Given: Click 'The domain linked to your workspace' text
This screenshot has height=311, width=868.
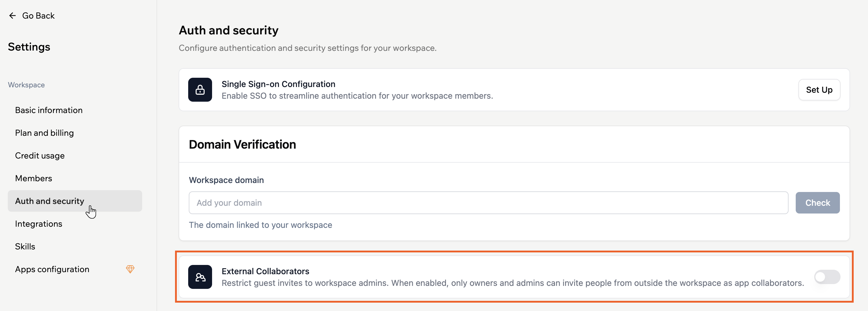Looking at the screenshot, I should coord(260,225).
